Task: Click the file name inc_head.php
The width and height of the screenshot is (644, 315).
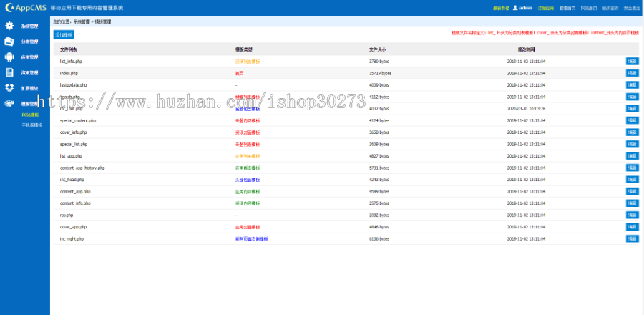Action: (x=72, y=180)
